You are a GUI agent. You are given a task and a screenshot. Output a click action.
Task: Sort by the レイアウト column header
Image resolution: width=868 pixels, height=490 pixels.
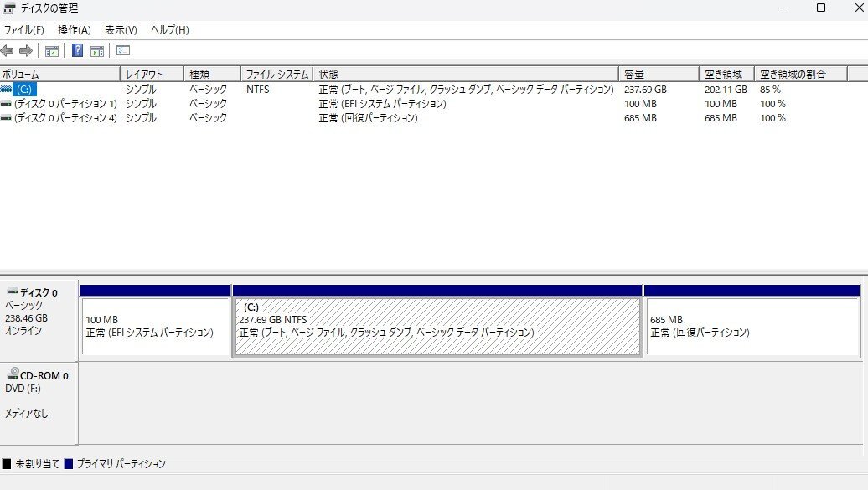tap(152, 75)
